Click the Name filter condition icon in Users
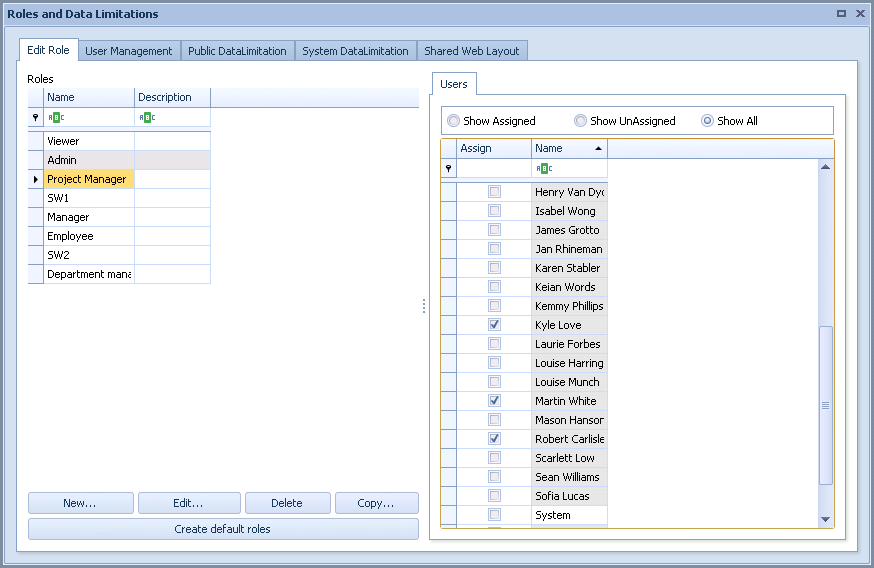 click(x=544, y=169)
